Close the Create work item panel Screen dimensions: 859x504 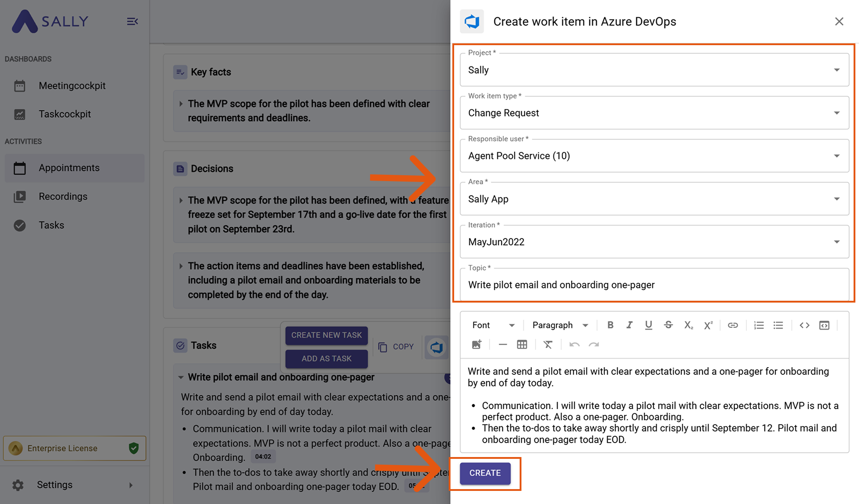(839, 21)
